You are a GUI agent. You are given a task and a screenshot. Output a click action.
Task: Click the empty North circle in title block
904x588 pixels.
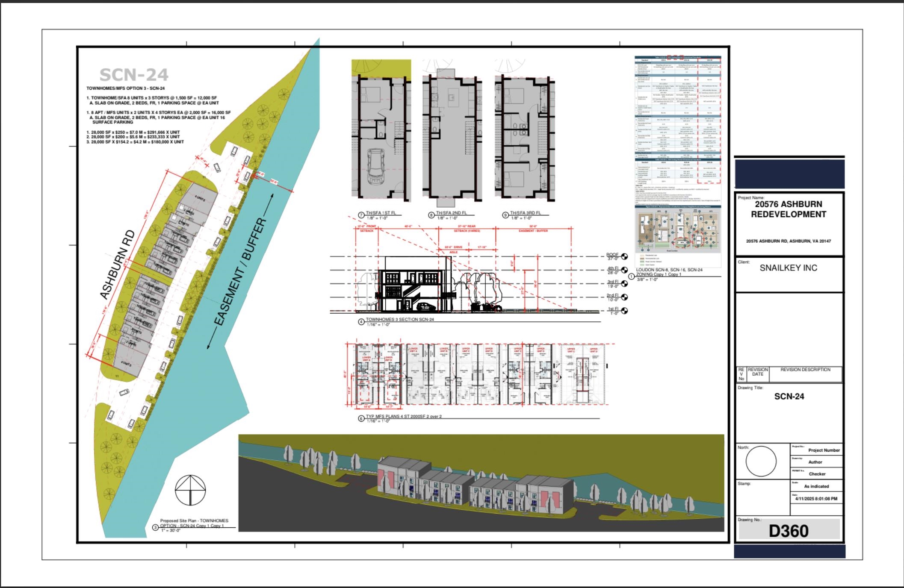[761, 461]
